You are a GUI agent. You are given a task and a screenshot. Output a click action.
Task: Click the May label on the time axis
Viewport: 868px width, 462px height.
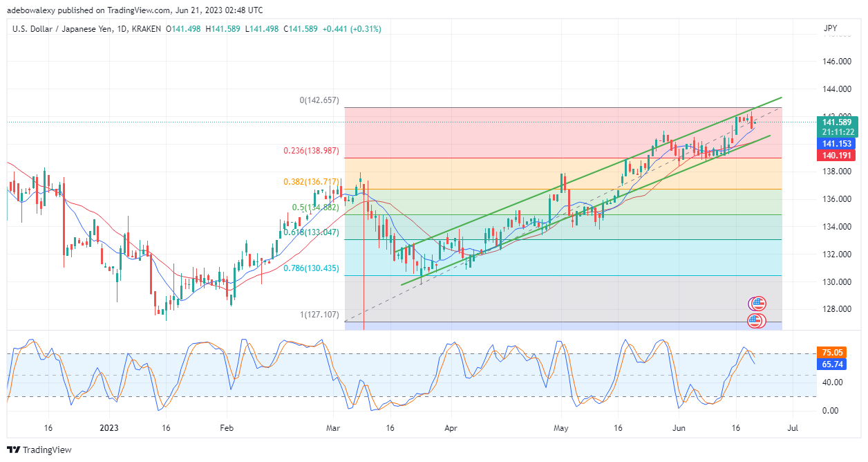[x=561, y=428]
